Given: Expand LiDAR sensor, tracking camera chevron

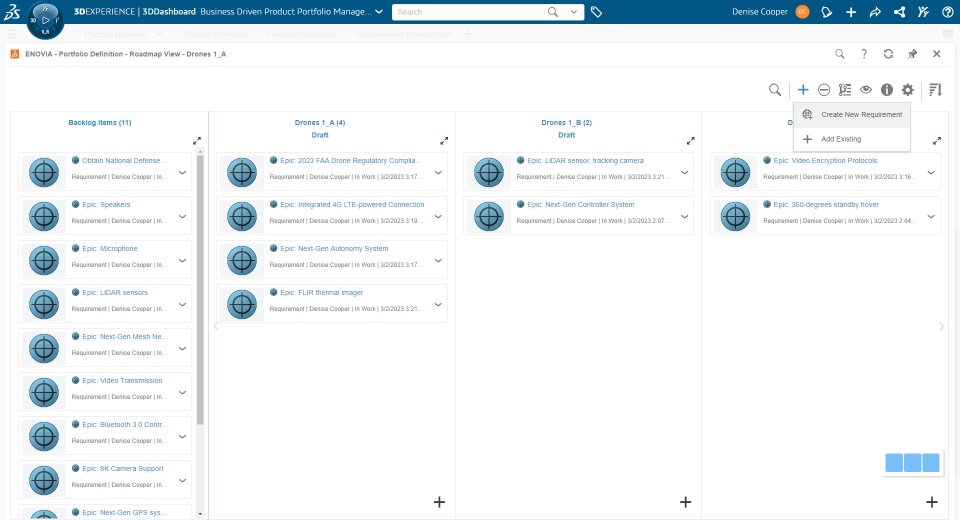Looking at the screenshot, I should 684,173.
